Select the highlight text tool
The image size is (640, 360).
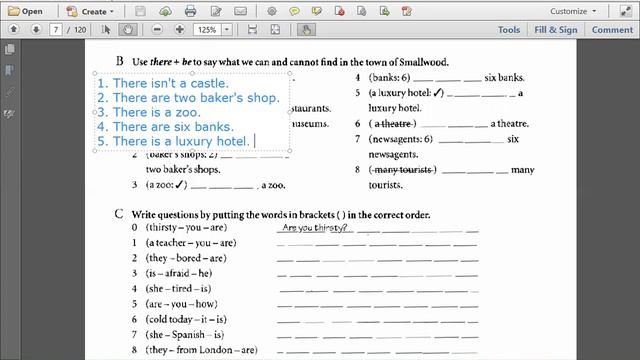[x=316, y=11]
